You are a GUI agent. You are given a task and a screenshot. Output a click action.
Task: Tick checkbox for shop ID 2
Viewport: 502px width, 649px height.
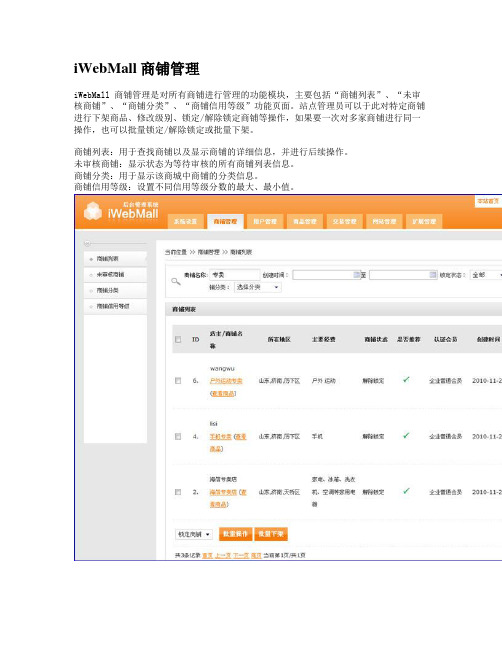pos(178,492)
